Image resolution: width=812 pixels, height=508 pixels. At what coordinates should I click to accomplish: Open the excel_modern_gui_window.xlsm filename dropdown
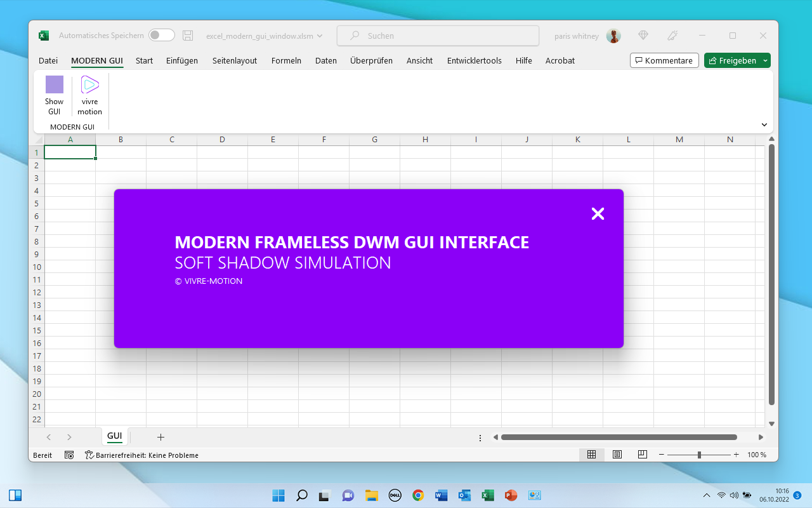click(320, 36)
